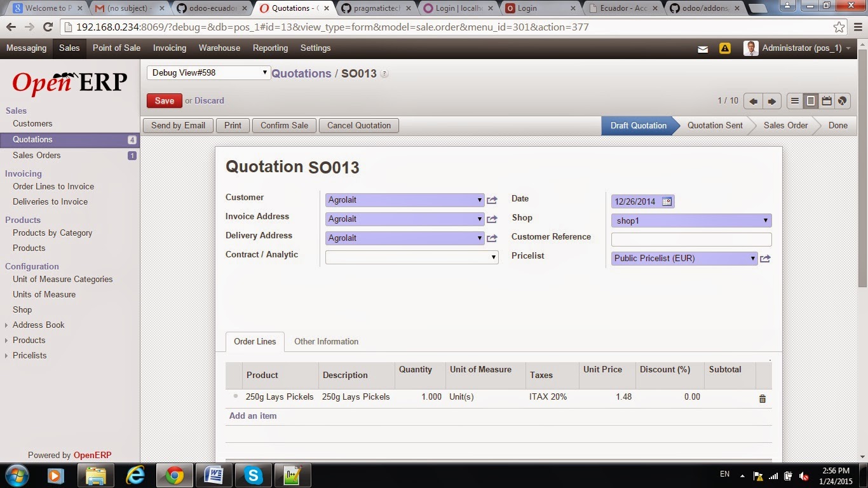Open the Settings top menu
The image size is (868, 488).
click(x=315, y=48)
